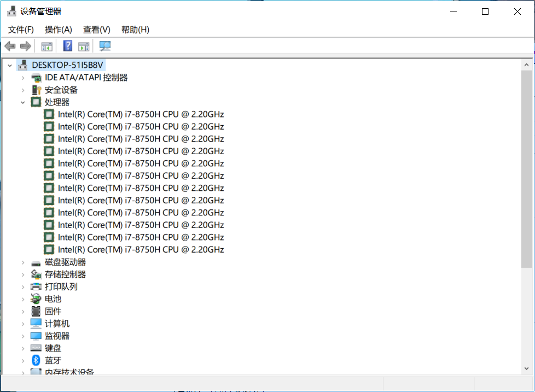Screen dimensions: 535x392
Task: Click the 蓝牙 Bluetooth icon
Action: pyautogui.click(x=36, y=360)
